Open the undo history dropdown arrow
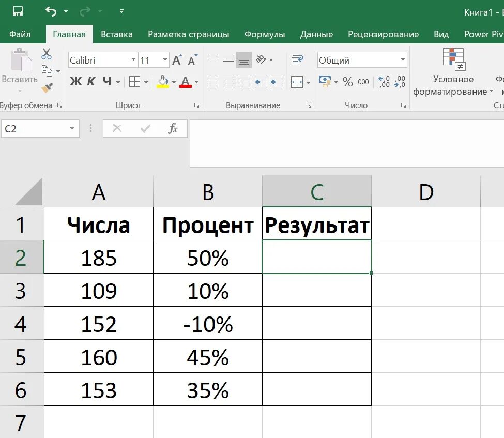This screenshot has height=438, width=504. (66, 11)
